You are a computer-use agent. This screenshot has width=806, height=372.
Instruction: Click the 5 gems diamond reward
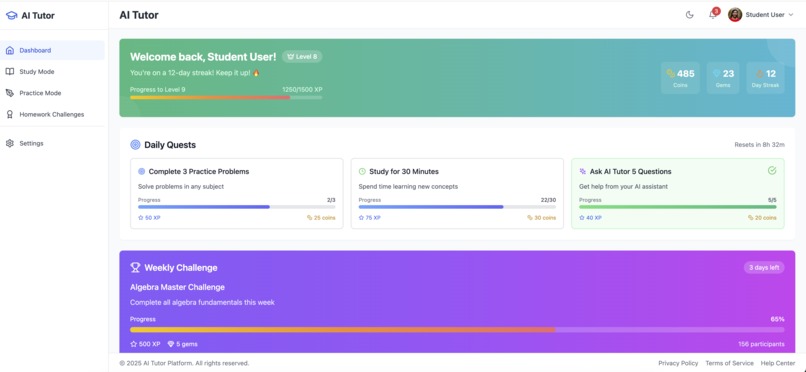[182, 344]
